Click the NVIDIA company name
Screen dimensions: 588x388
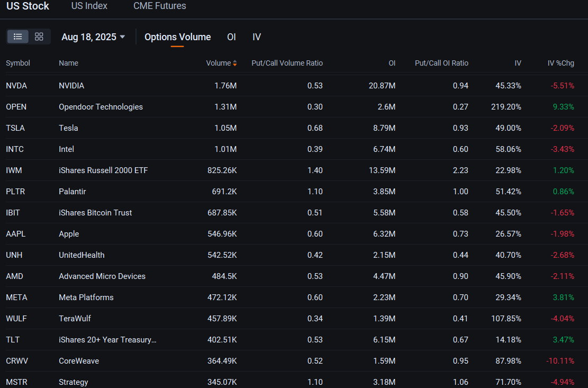coord(71,86)
